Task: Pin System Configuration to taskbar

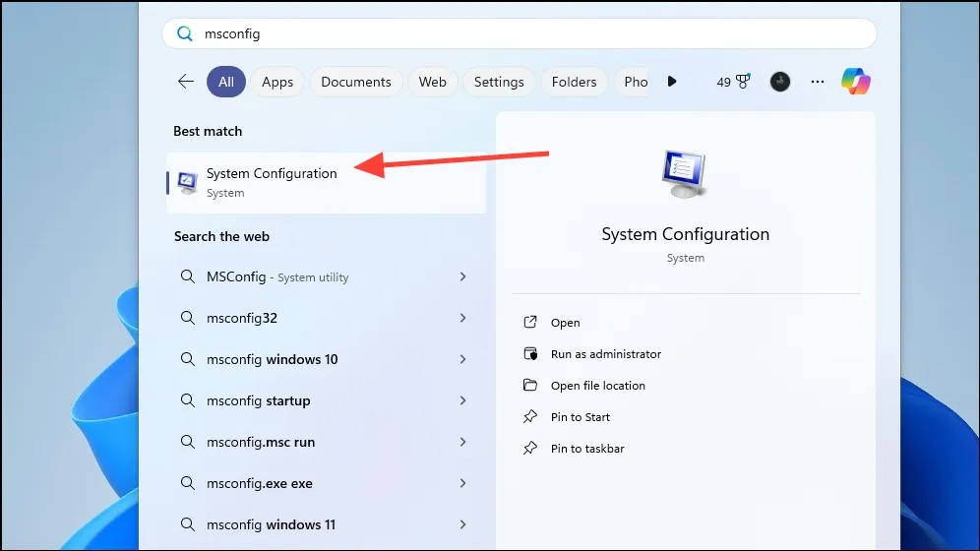Action: pyautogui.click(x=586, y=449)
